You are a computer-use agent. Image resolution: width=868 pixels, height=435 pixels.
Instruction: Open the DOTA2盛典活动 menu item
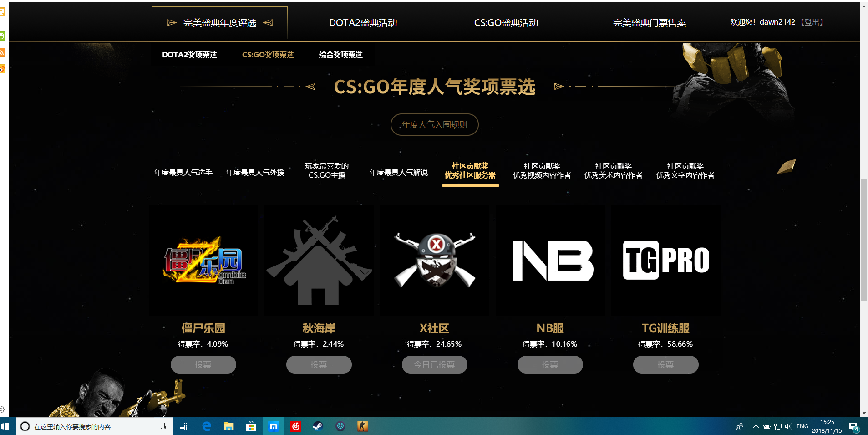pos(363,22)
